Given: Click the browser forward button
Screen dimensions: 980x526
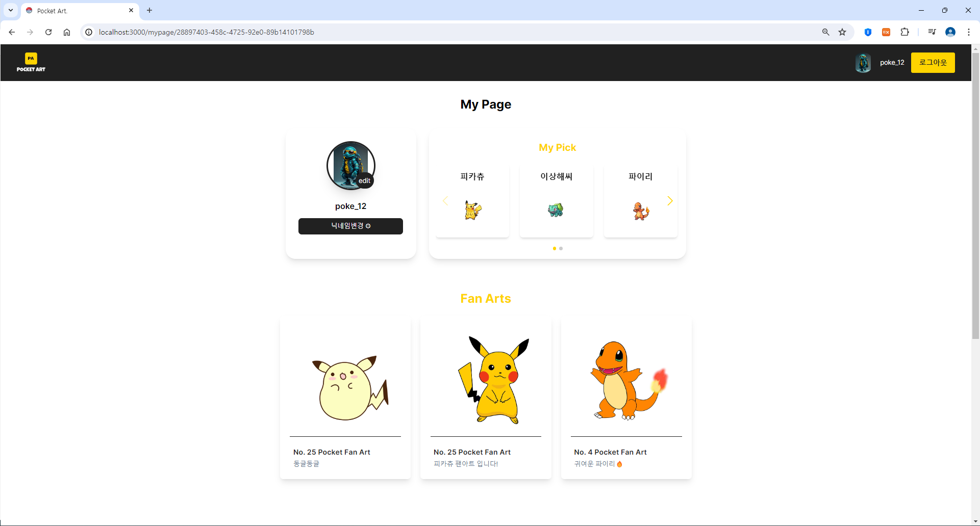Looking at the screenshot, I should [30, 32].
